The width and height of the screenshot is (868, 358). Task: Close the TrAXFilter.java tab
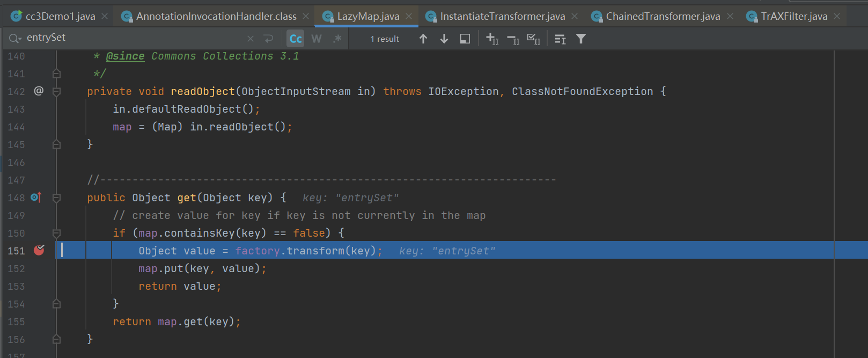837,17
